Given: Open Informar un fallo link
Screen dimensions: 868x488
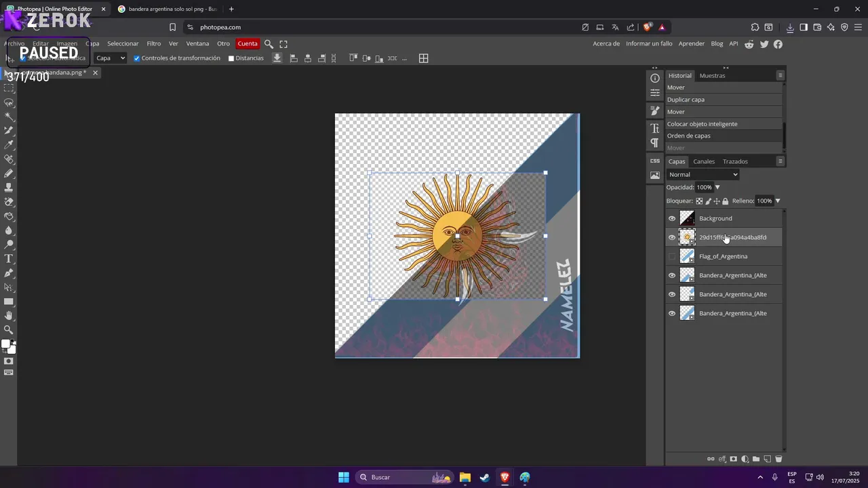Looking at the screenshot, I should coord(649,43).
